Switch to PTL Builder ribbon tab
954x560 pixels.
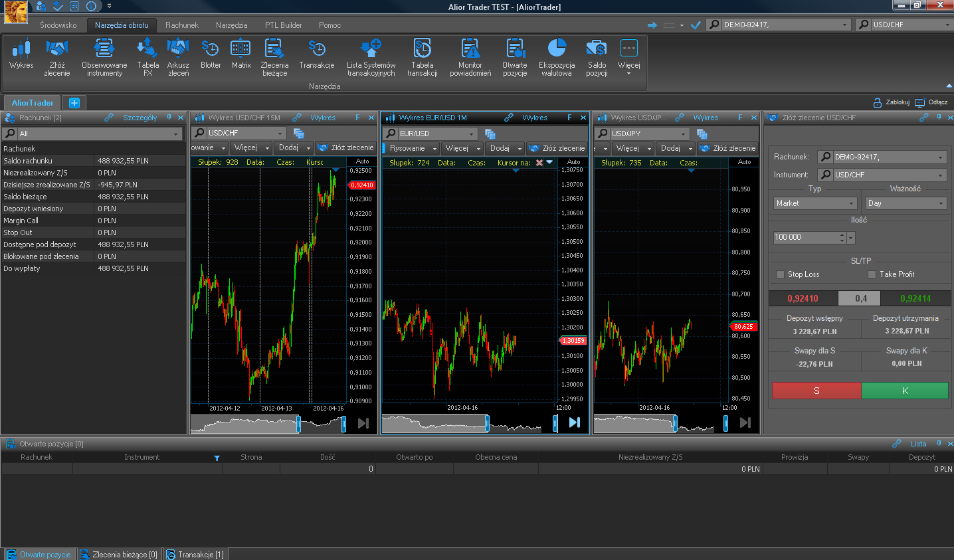coord(284,25)
